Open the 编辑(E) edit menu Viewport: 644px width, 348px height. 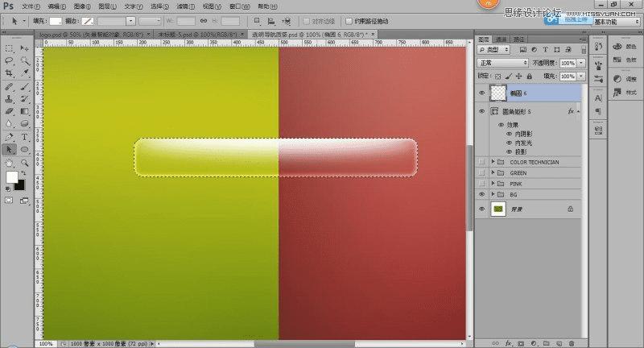click(x=56, y=6)
